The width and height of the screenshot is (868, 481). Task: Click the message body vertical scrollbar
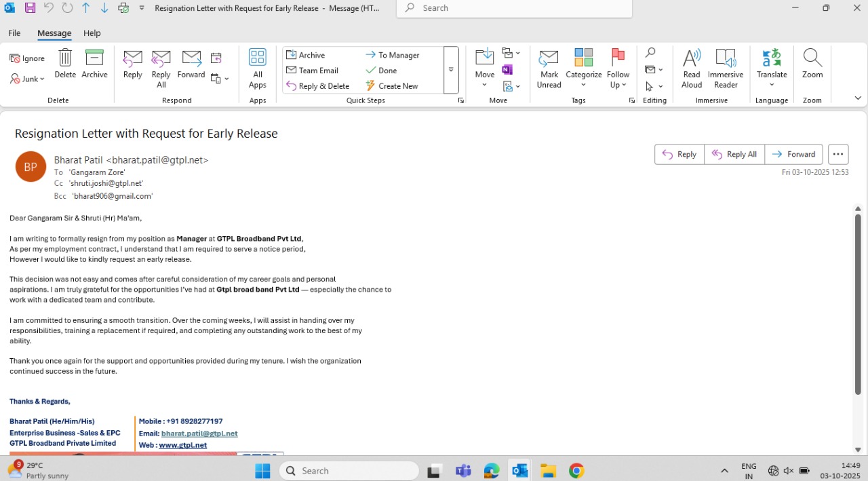(858, 305)
